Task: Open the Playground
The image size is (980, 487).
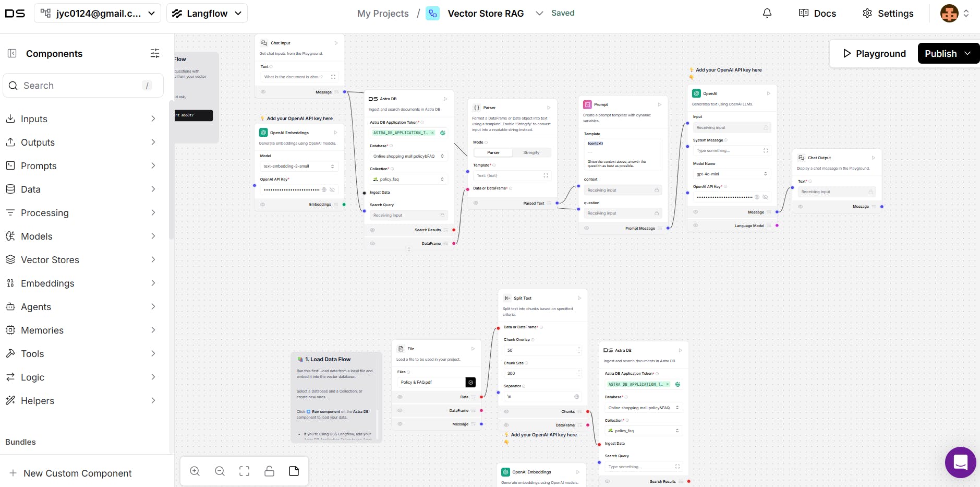Action: click(x=874, y=53)
